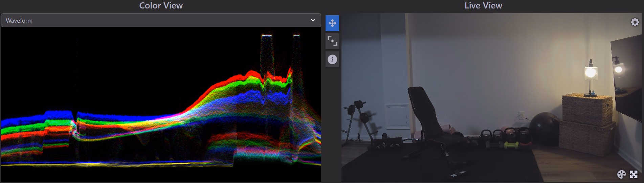This screenshot has height=183, width=644.
Task: Open the Waveform scope type dropdown
Action: 161,20
